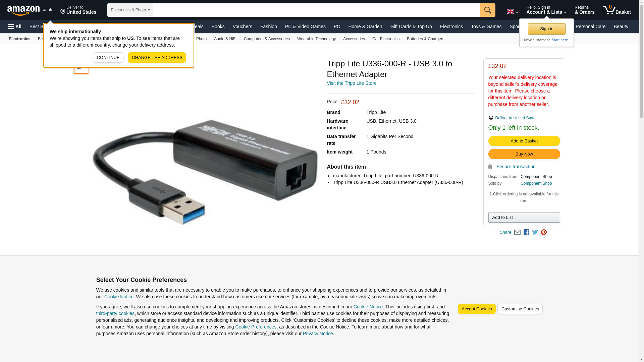Screen dimensions: 644x362
Task: Open the UK flag language selector
Action: pos(513,12)
